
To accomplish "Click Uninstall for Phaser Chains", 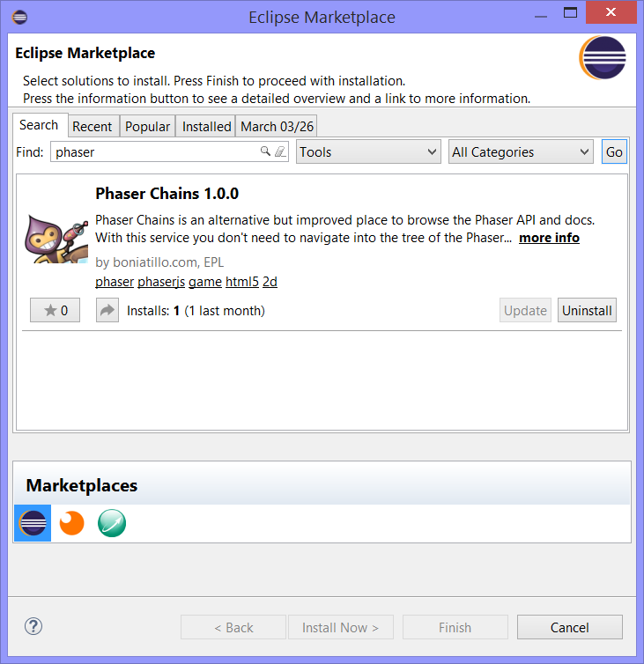I will [587, 310].
